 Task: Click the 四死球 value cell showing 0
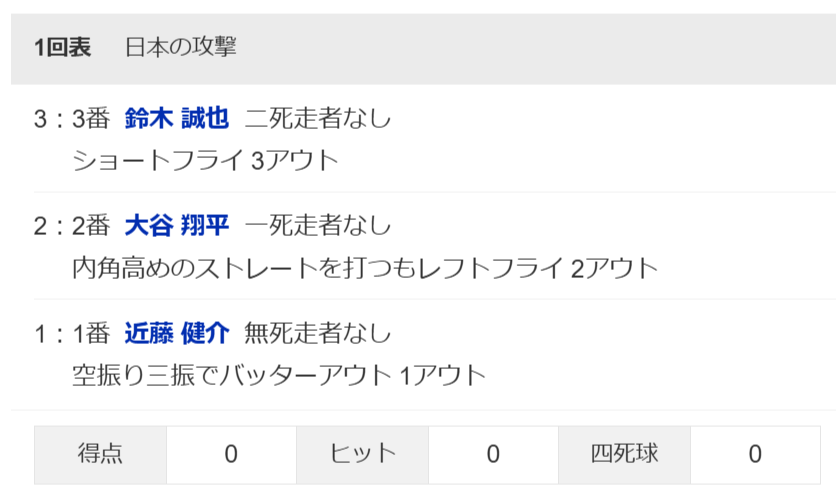[755, 454]
